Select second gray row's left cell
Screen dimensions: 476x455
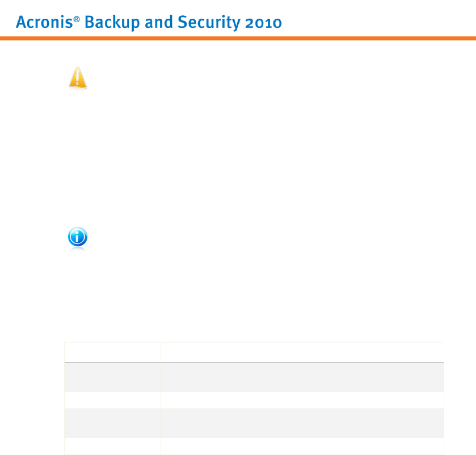(113, 423)
